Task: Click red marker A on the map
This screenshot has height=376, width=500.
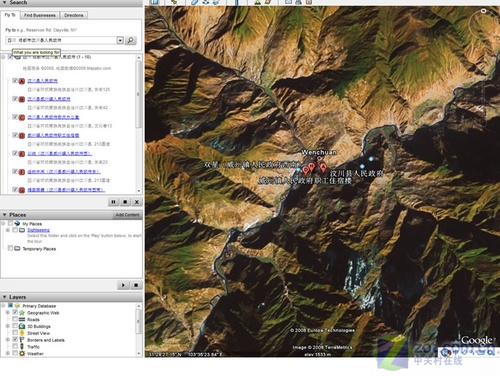Action: tap(323, 166)
